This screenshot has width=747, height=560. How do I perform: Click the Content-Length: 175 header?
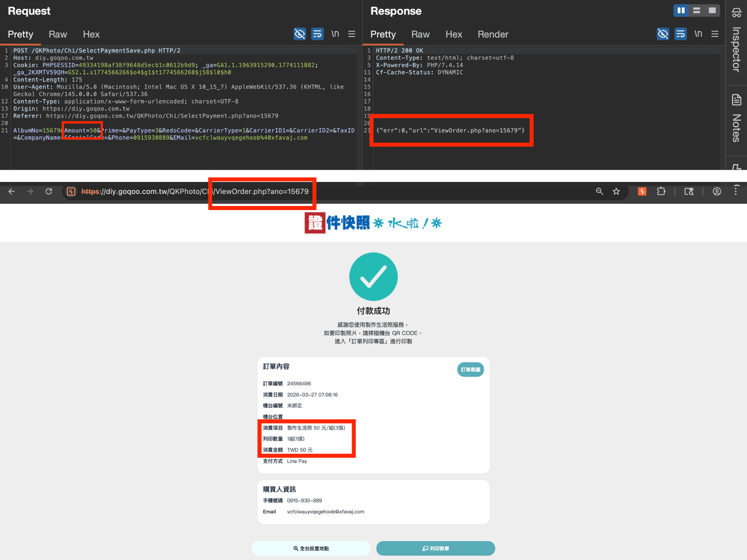[x=48, y=79]
